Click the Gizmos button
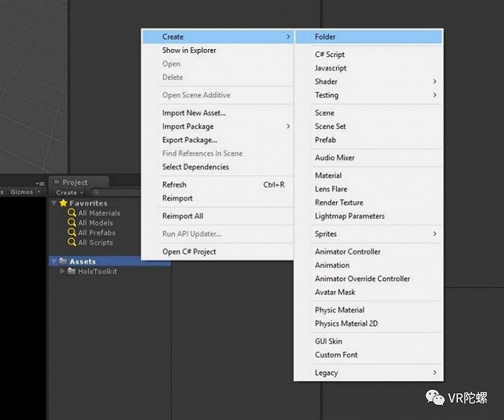504x420 pixels. point(22,192)
